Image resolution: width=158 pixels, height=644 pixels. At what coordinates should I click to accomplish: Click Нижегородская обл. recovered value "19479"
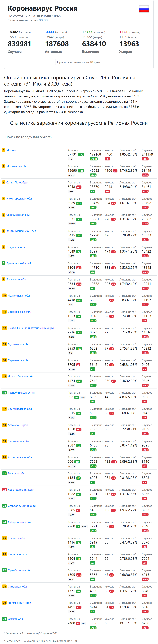[94, 203]
